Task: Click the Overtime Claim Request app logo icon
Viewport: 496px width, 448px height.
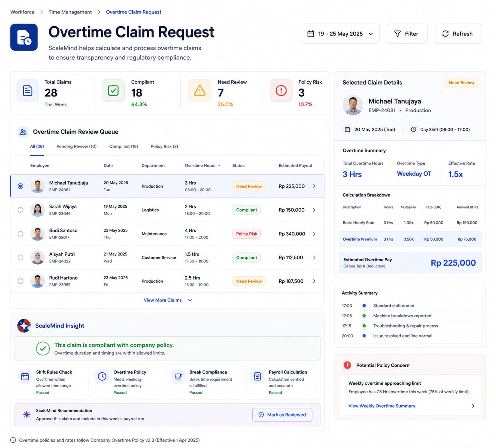Action: (x=24, y=37)
